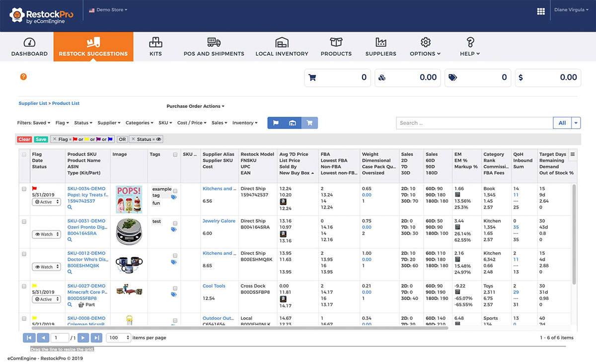The width and height of the screenshot is (596, 364).
Task: Click the yellow flag on SKU-0027-DEMO row
Action: tap(35, 286)
